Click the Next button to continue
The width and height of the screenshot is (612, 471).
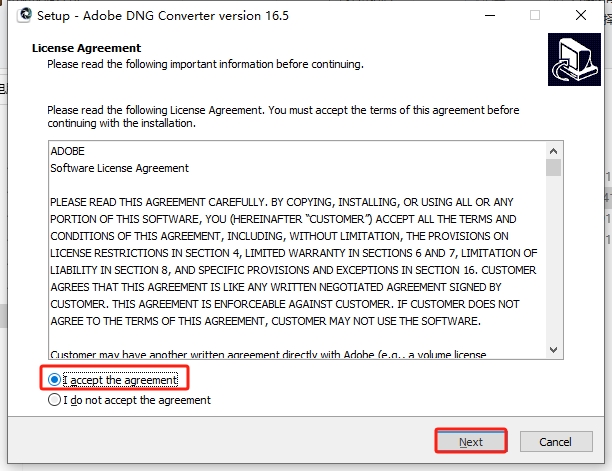tap(471, 441)
